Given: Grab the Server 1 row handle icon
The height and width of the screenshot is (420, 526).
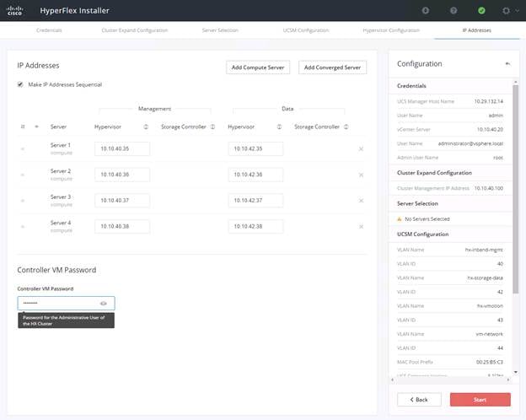Looking at the screenshot, I should [23, 148].
